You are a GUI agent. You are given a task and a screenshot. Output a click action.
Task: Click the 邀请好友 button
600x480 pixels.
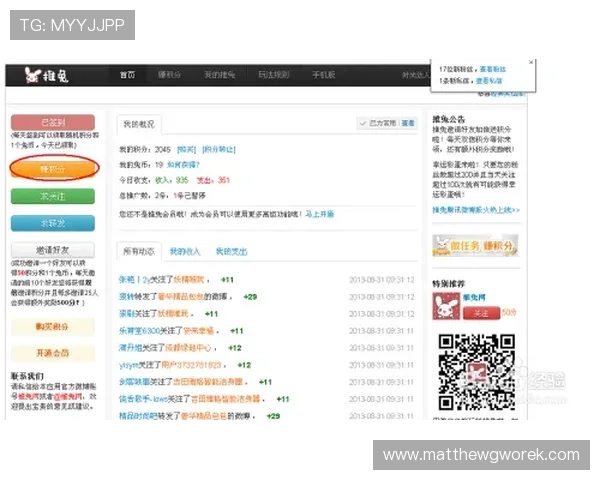point(53,250)
